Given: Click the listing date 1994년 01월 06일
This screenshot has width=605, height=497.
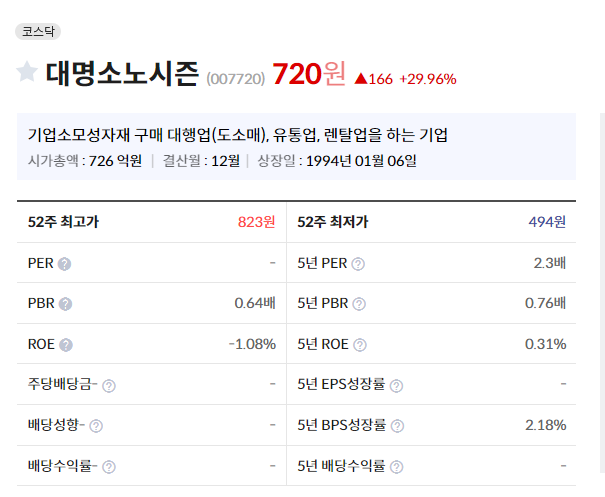Looking at the screenshot, I should pos(361,161).
